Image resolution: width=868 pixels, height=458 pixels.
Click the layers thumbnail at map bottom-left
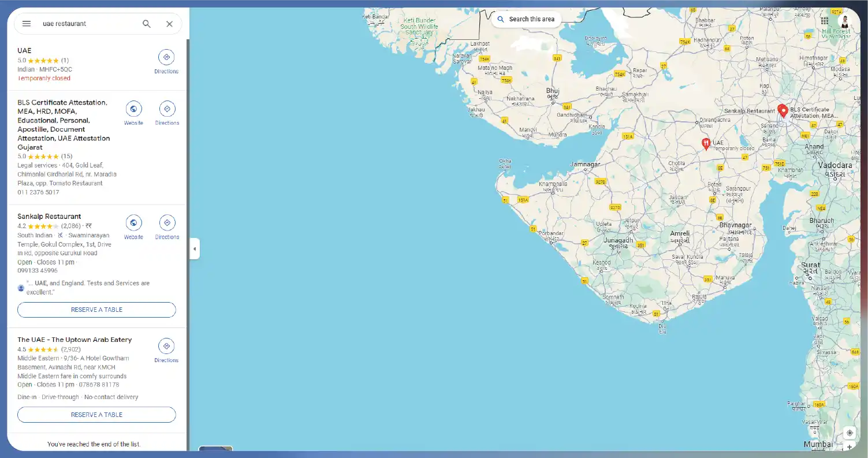pyautogui.click(x=215, y=448)
